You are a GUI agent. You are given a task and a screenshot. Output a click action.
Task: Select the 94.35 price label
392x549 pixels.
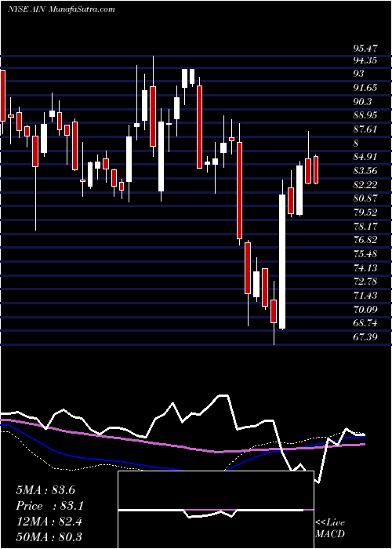coord(365,60)
